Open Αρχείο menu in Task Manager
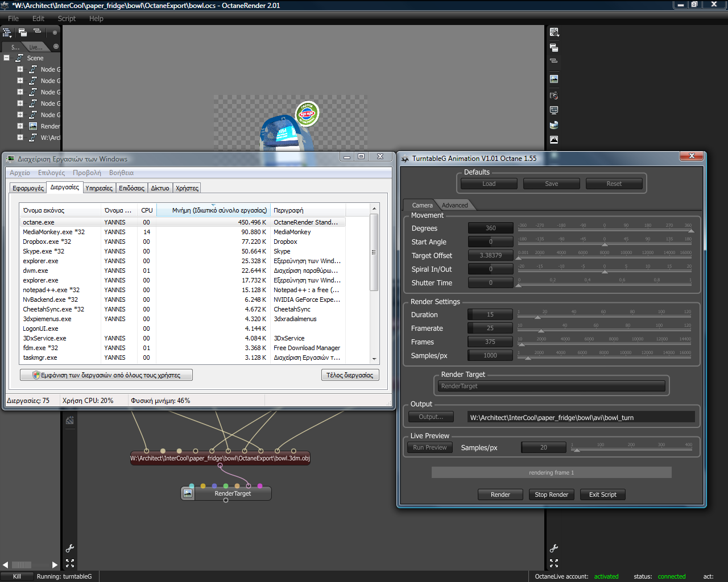Image resolution: width=728 pixels, height=582 pixels. [20, 173]
